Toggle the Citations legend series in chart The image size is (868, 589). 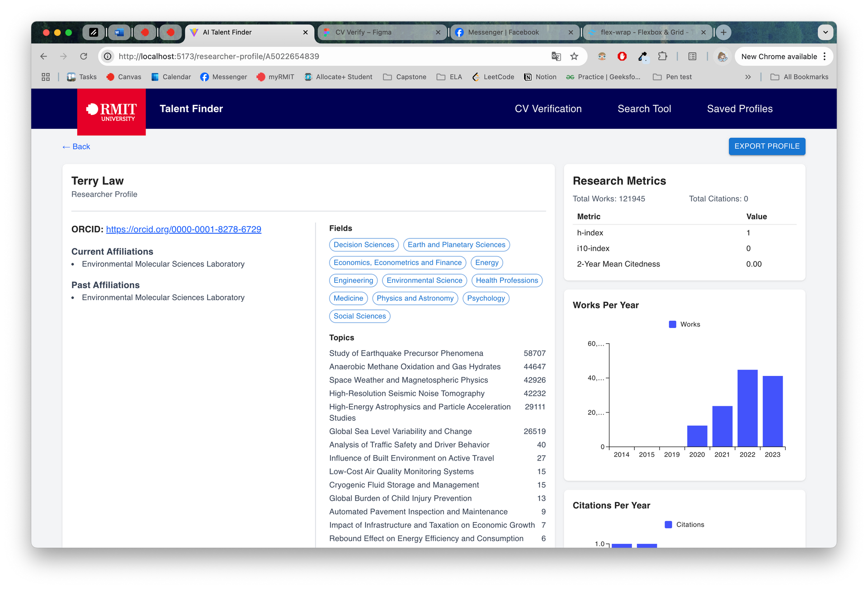coord(684,525)
